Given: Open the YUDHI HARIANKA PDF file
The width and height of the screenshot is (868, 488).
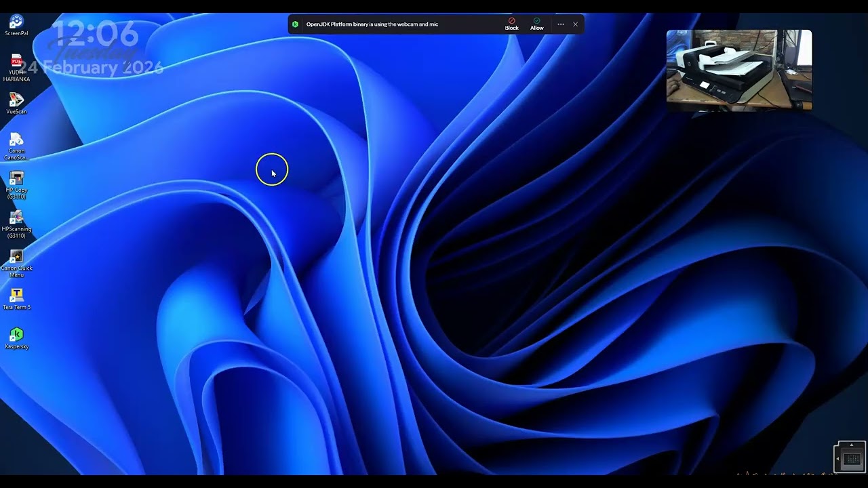Looking at the screenshot, I should point(16,68).
